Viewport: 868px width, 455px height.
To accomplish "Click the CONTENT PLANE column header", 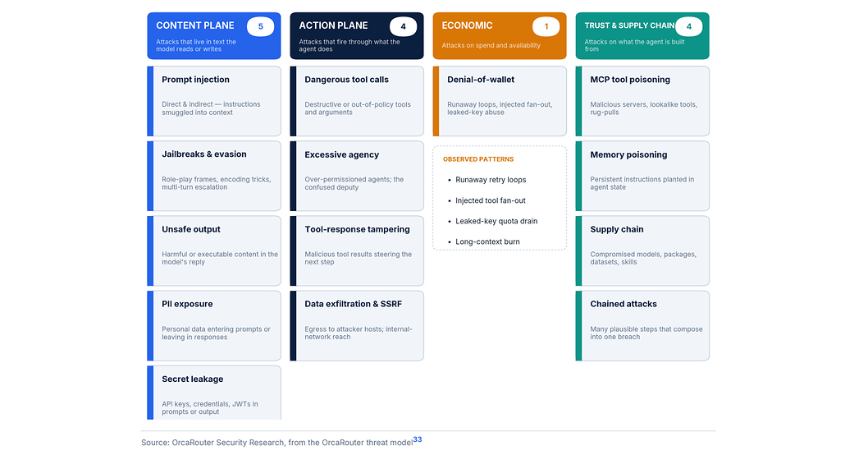I will click(x=213, y=35).
